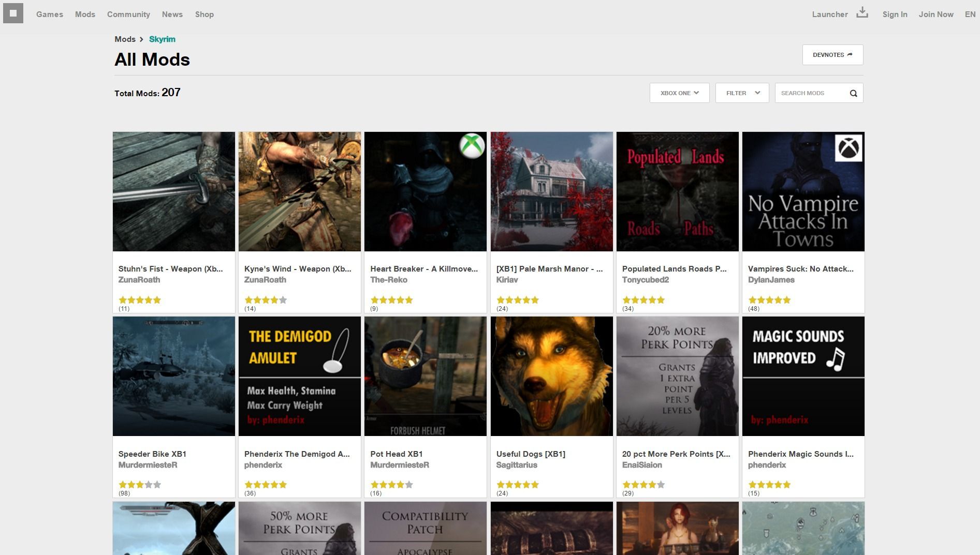Screen dimensions: 980x555
Task: Click the white Xbox logo on Vampires Suck
Action: click(x=849, y=148)
